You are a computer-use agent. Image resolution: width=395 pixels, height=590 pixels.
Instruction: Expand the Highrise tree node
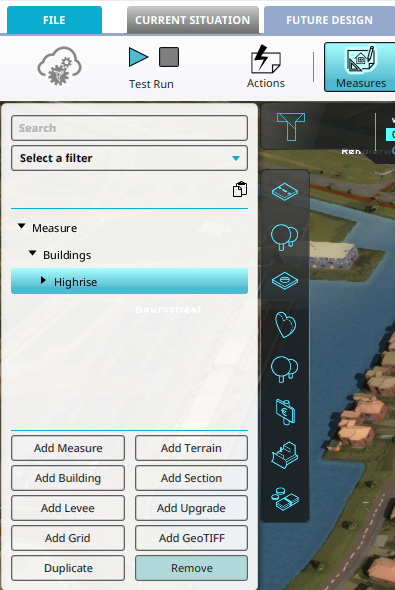point(43,280)
